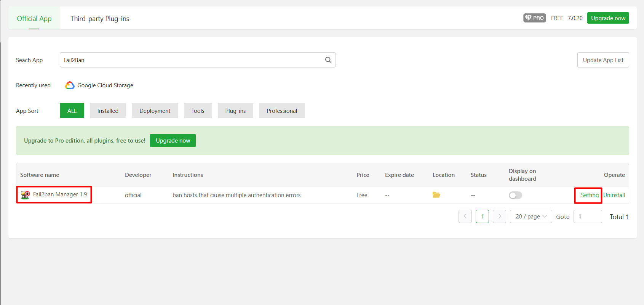The width and height of the screenshot is (644, 305).
Task: Open the Fail2ban location folder icon
Action: point(436,195)
